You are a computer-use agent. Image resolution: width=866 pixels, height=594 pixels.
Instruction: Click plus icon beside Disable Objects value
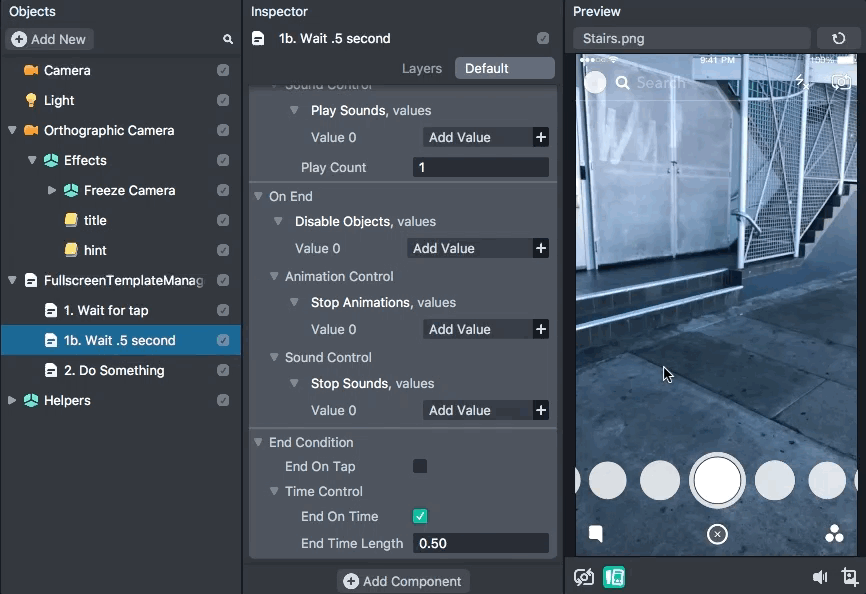pos(541,249)
